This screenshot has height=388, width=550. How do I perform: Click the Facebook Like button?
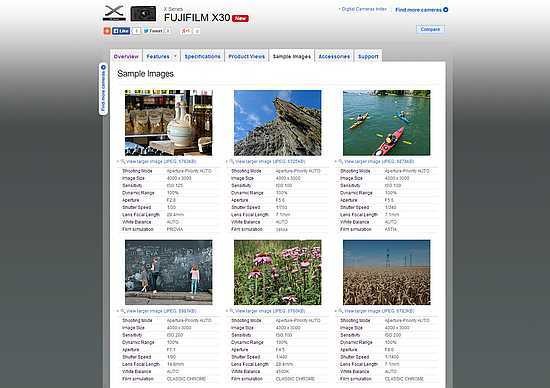pos(121,31)
